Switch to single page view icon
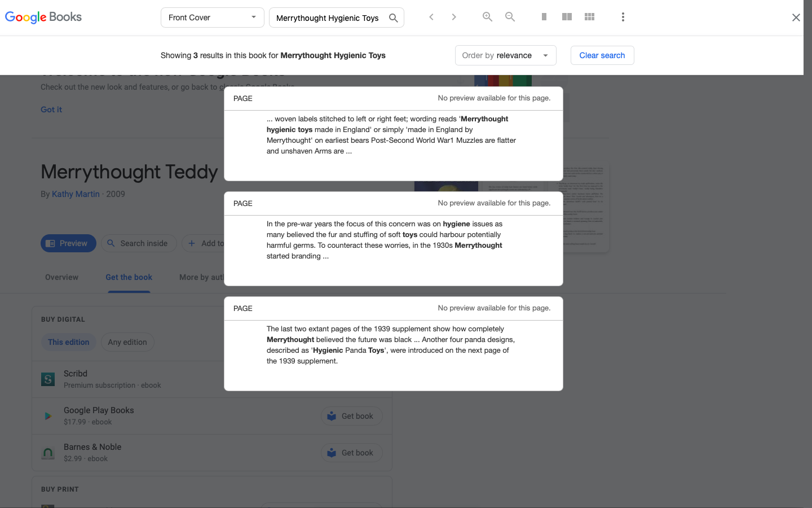 pyautogui.click(x=544, y=17)
